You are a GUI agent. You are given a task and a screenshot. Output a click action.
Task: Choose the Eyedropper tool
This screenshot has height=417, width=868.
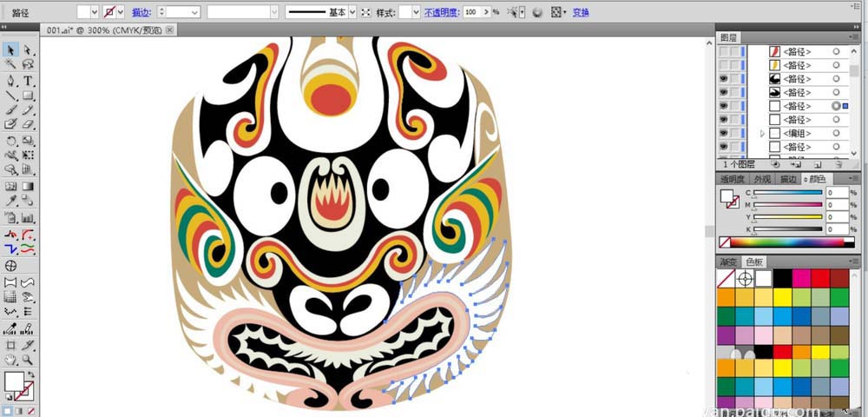tap(11, 201)
